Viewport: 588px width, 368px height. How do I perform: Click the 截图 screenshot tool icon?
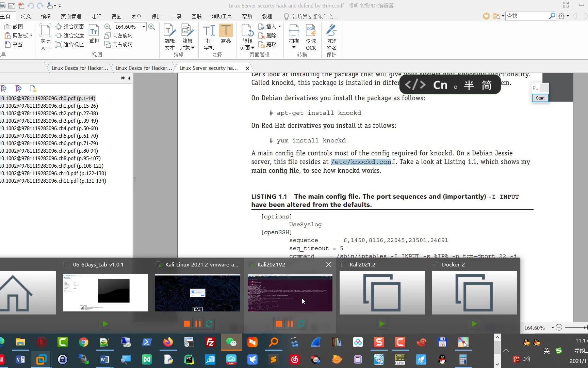[x=14, y=27]
